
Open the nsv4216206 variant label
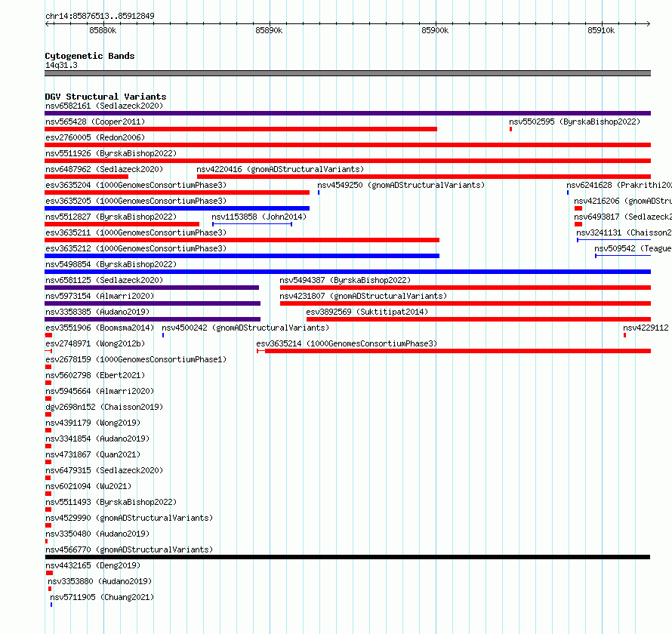click(x=623, y=201)
